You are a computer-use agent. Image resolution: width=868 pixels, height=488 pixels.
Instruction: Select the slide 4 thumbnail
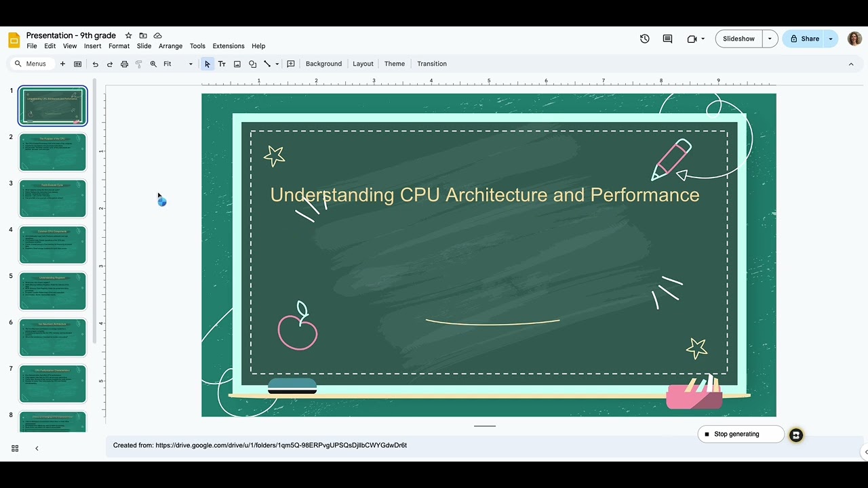point(53,245)
